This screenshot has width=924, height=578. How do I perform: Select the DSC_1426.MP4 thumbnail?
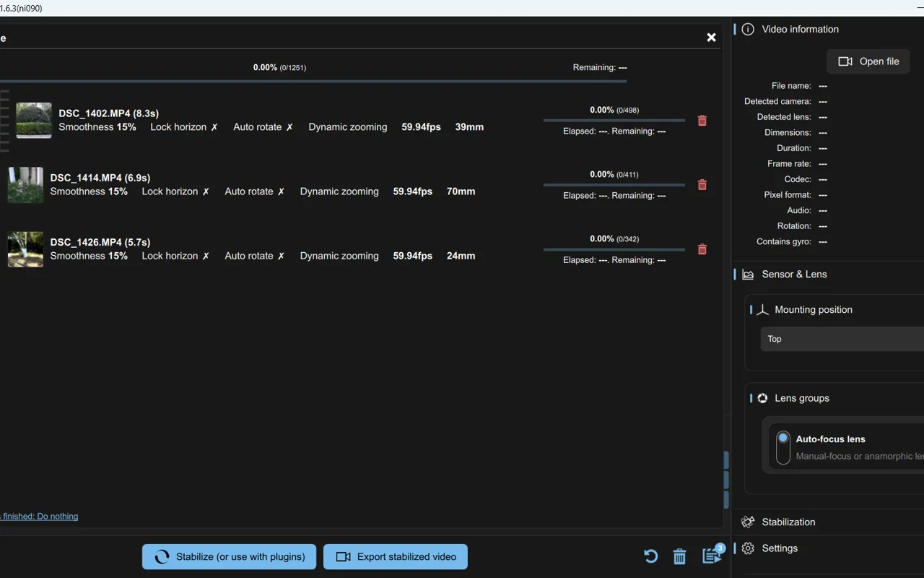[25, 249]
